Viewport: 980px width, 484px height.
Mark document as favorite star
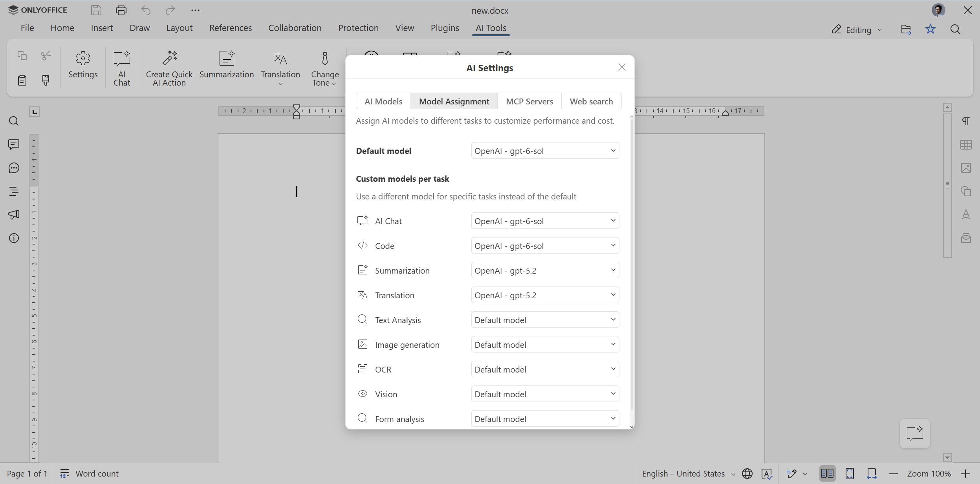tap(931, 29)
